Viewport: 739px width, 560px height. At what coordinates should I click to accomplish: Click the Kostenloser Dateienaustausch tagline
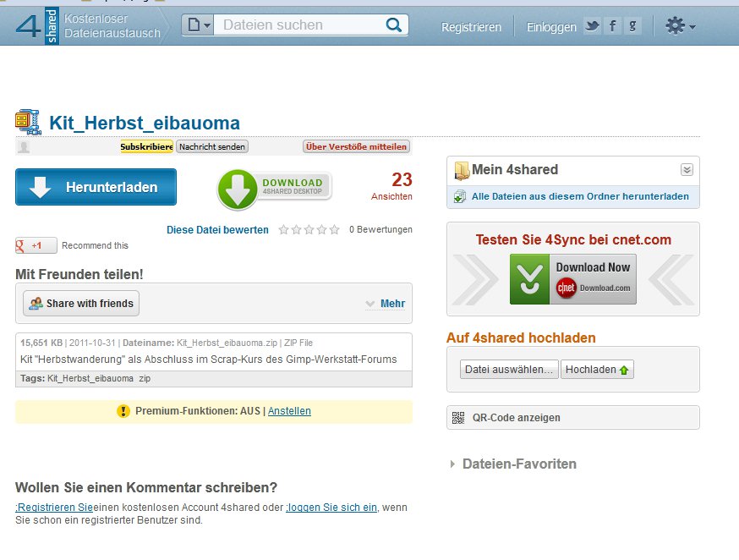112,26
